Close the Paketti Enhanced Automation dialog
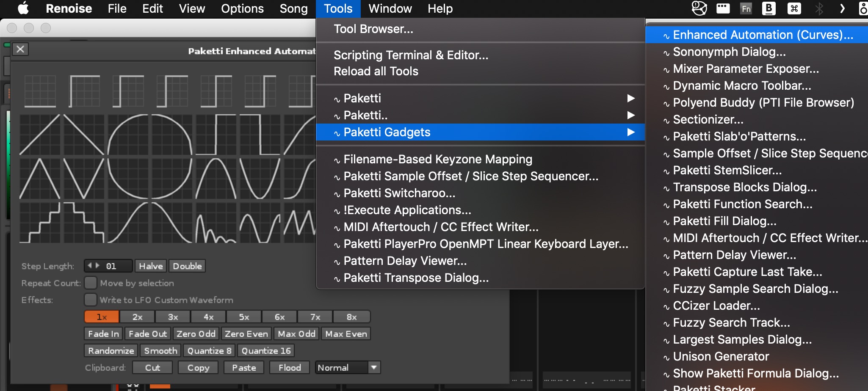The height and width of the screenshot is (391, 868). 20,50
